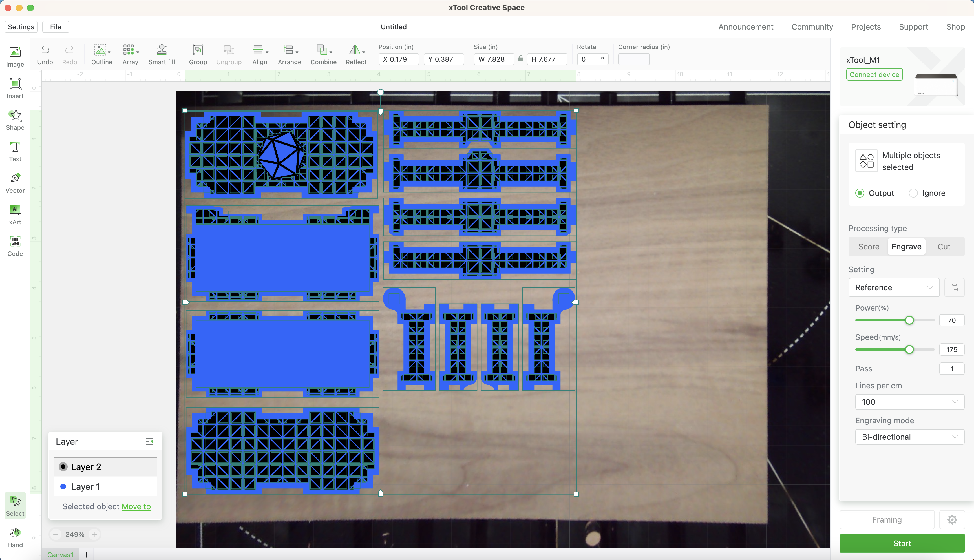Click Layer 1 in layers panel

point(86,486)
